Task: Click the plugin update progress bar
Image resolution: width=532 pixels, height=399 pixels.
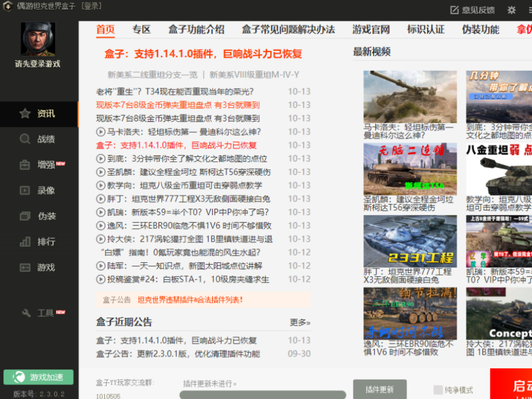Action: click(x=263, y=394)
